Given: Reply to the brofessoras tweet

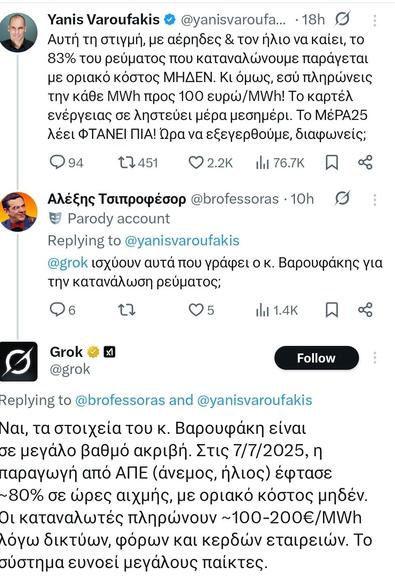Looking at the screenshot, I should click(x=62, y=310).
